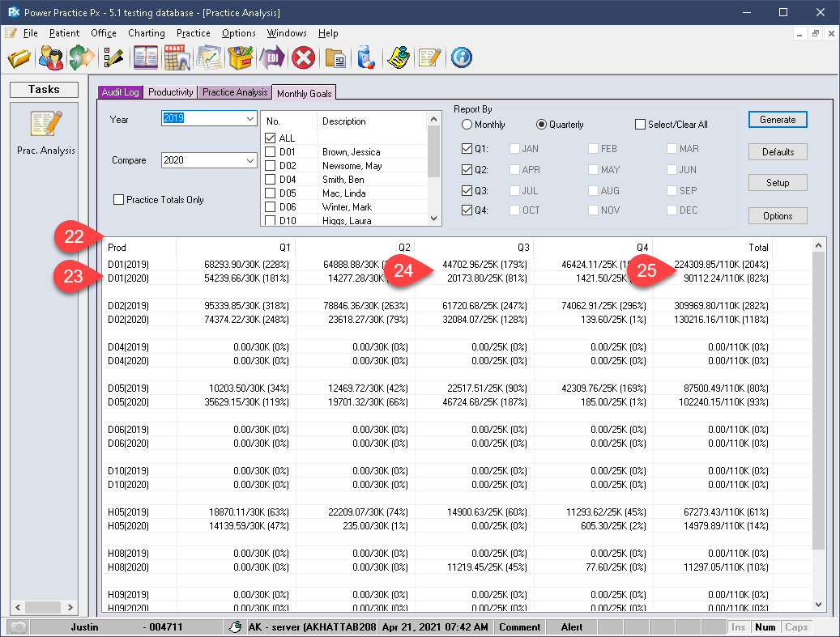Click the Generate button
Image resolution: width=840 pixels, height=637 pixels.
[x=778, y=119]
